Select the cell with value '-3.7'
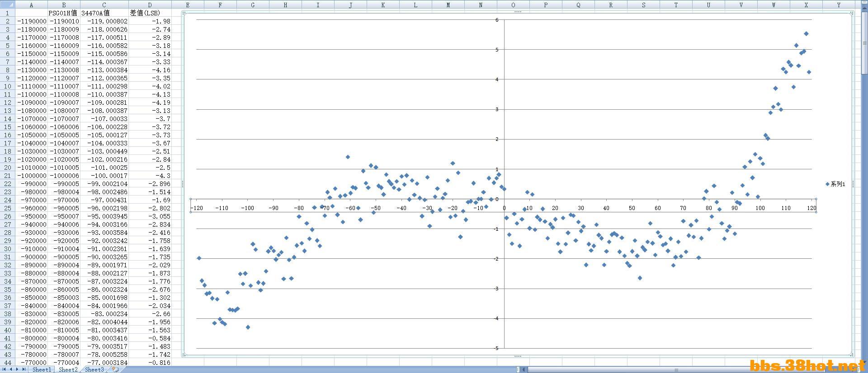The height and width of the screenshot is (373, 868). click(150, 119)
